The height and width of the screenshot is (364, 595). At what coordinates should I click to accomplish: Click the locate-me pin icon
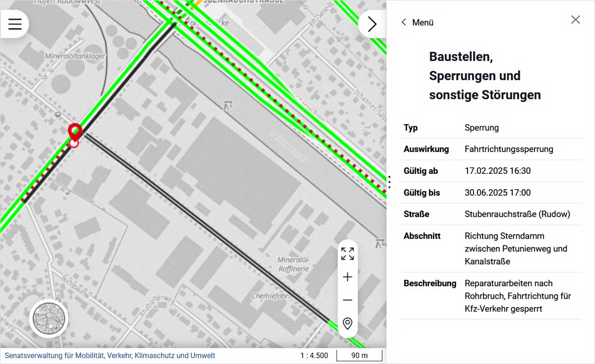(x=348, y=323)
